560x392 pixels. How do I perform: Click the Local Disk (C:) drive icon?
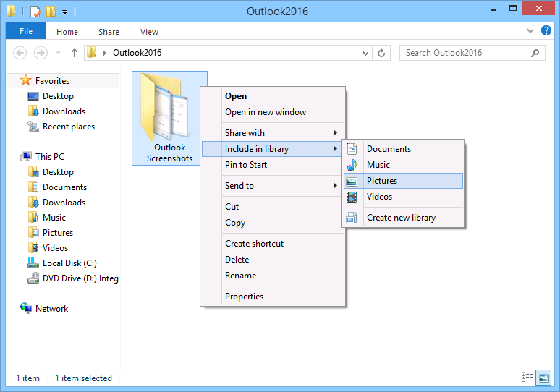click(x=33, y=263)
